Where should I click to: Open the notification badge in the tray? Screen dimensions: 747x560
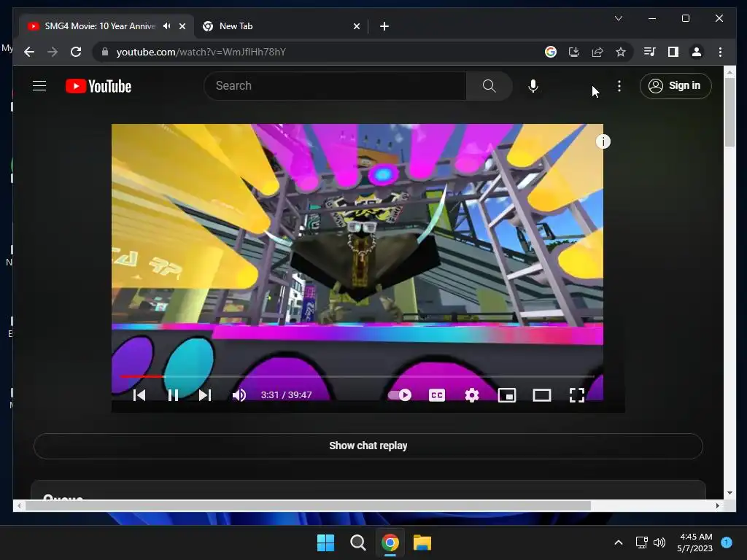pos(726,542)
